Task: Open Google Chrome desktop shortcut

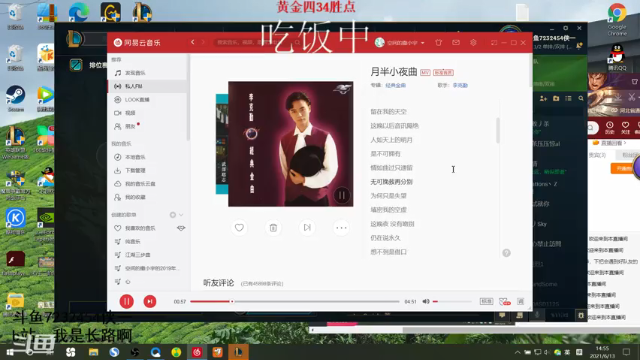Action: 617,19
